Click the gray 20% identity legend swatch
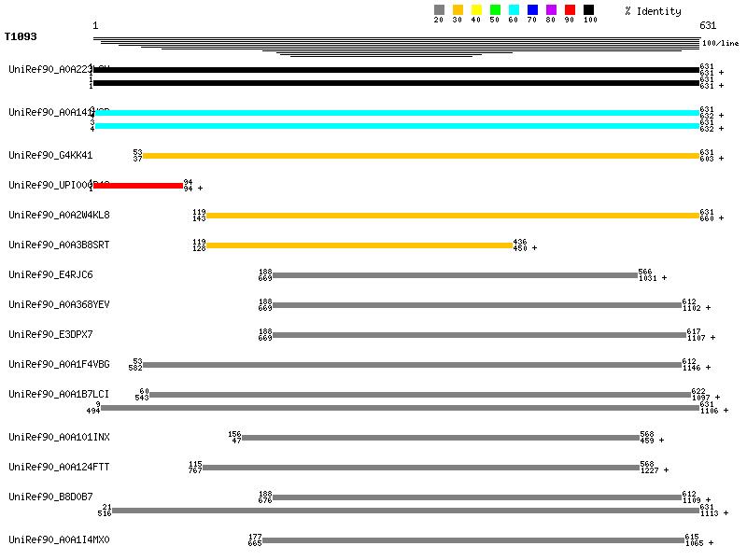The width and height of the screenshot is (747, 560). (439, 9)
